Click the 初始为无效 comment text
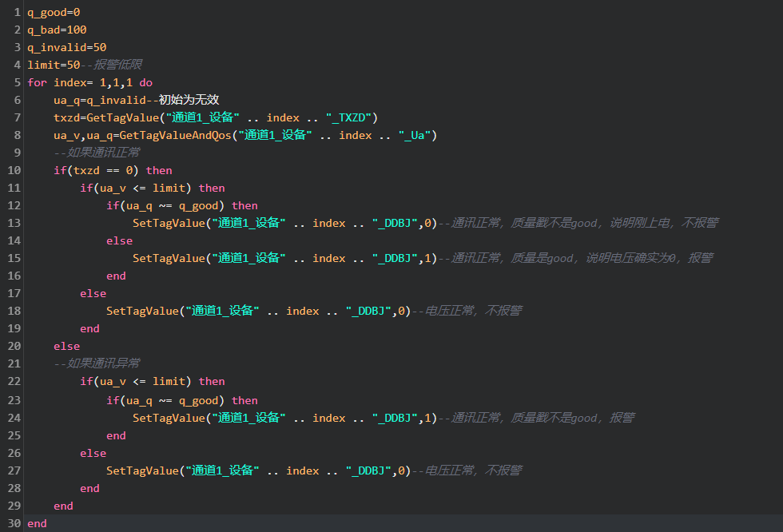The image size is (783, 532). pos(189,100)
